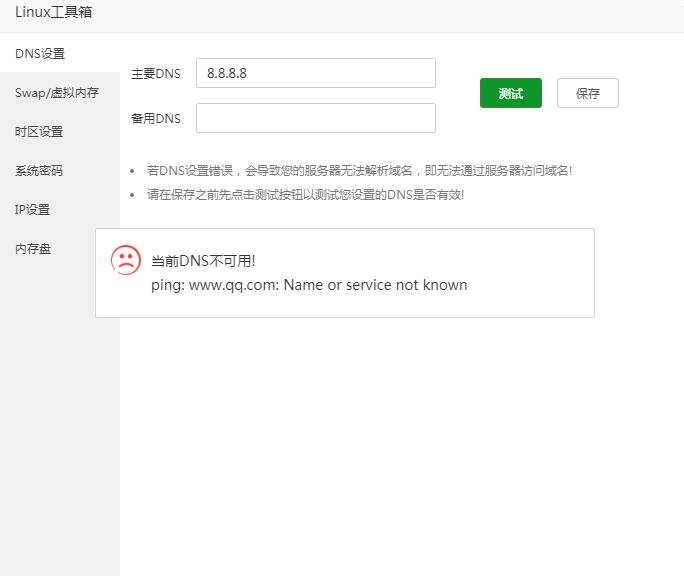This screenshot has width=684, height=576.
Task: Open the IP设置 tab
Action: pyautogui.click(x=32, y=210)
